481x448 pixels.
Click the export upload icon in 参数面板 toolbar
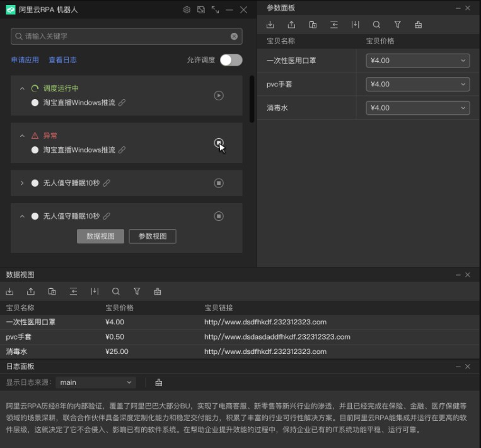291,25
